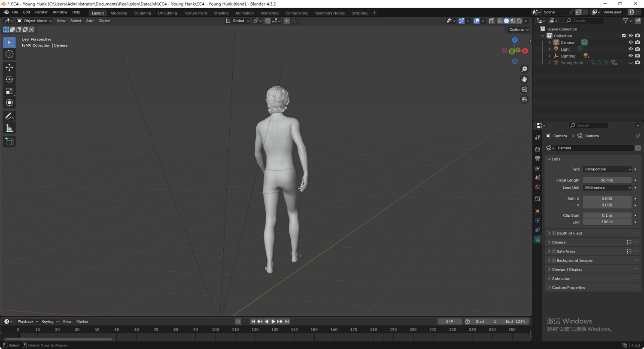Choose the Move tool

coord(9,67)
